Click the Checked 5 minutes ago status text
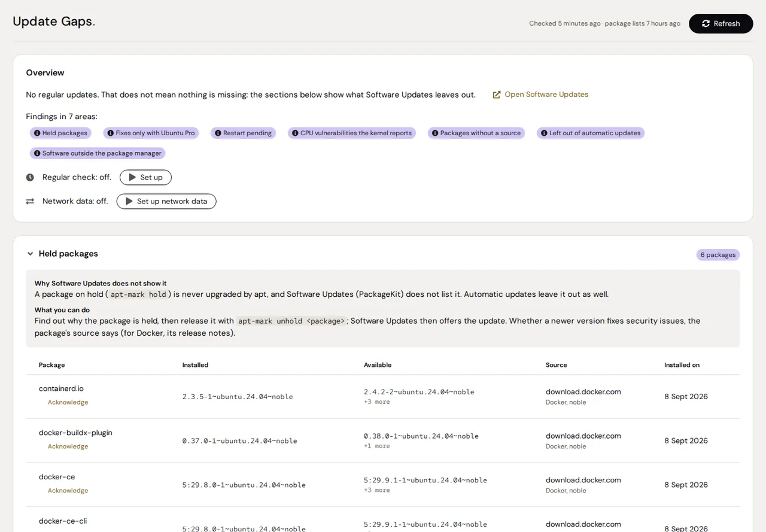766x532 pixels. tap(564, 23)
